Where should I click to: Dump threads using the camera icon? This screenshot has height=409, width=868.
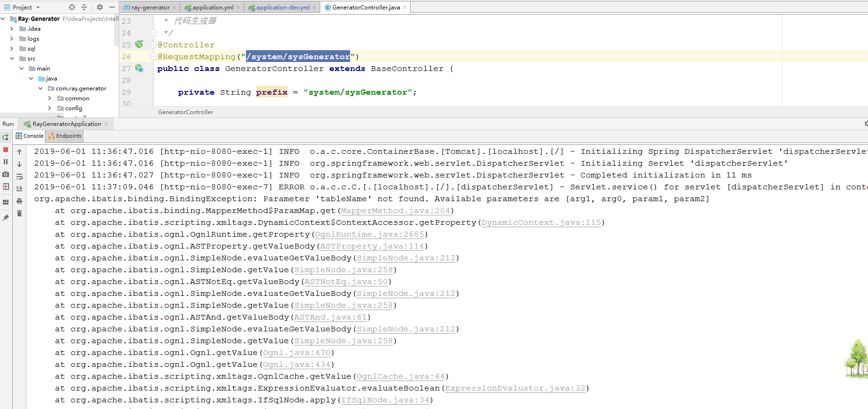pyautogui.click(x=6, y=174)
